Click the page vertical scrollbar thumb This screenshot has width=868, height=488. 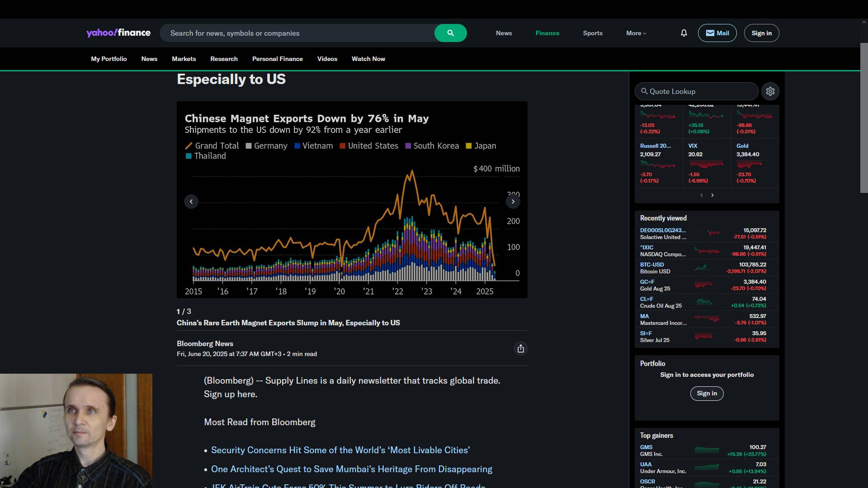click(863, 117)
